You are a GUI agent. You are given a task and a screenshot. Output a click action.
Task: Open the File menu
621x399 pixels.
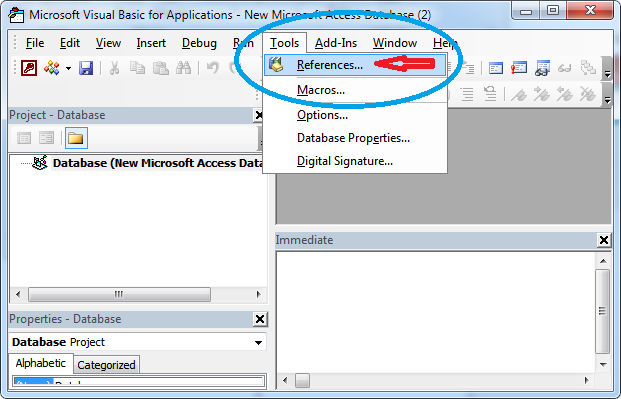point(35,43)
